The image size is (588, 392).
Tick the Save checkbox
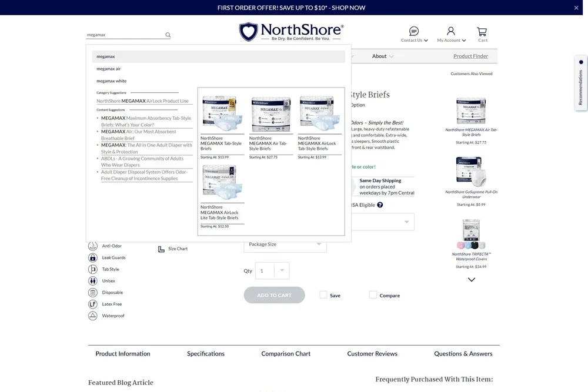(323, 295)
